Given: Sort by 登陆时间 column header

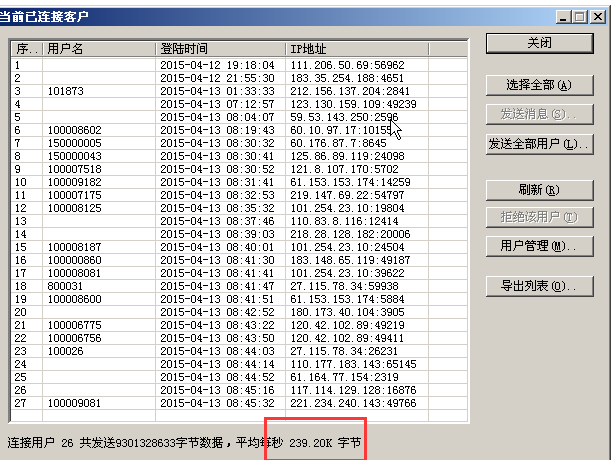Looking at the screenshot, I should pyautogui.click(x=221, y=49).
